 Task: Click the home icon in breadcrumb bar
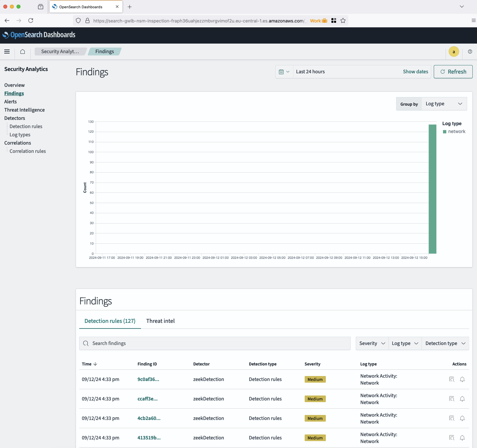coord(22,52)
